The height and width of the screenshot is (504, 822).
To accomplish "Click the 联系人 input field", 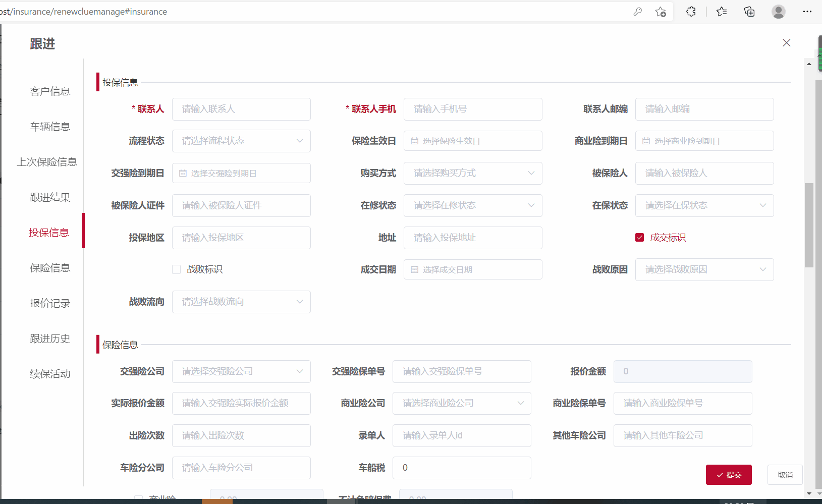I will pos(241,109).
